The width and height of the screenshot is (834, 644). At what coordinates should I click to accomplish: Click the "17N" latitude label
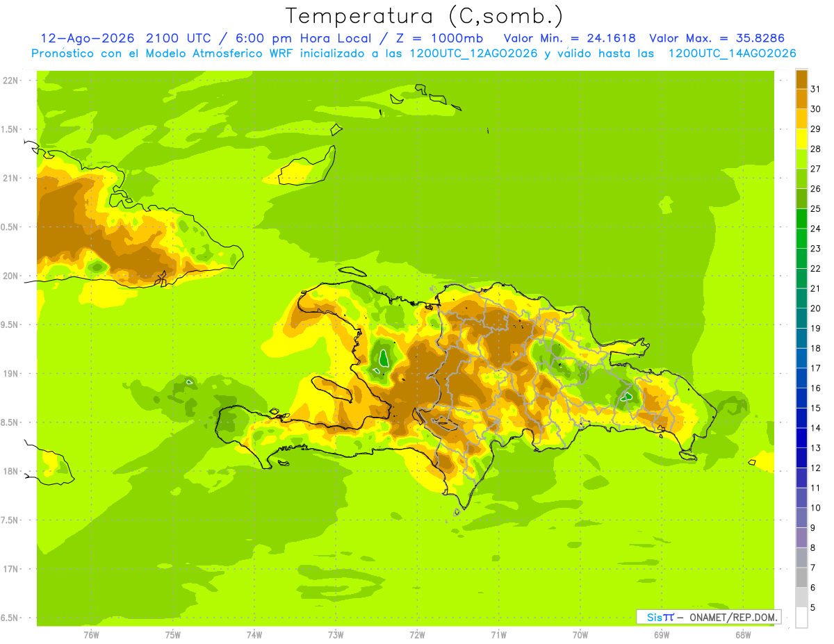(11, 569)
